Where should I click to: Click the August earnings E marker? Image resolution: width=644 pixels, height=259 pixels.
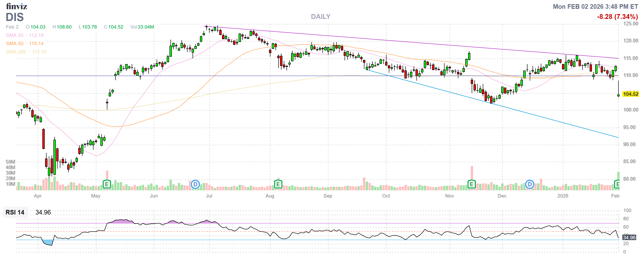(278, 185)
